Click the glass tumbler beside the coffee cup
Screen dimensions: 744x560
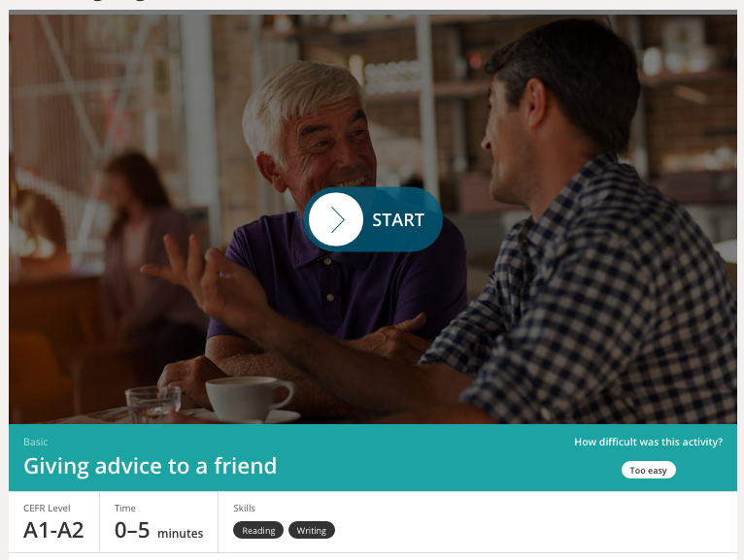click(x=152, y=404)
